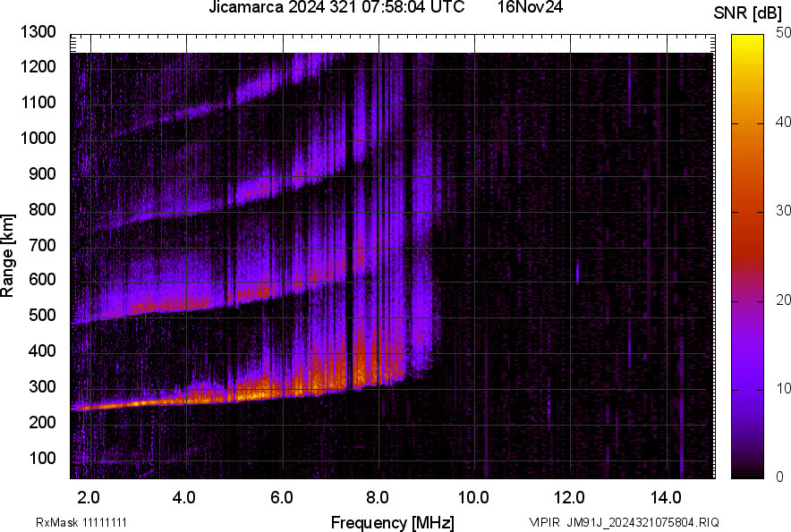Click the frequency tick label '14.0'
This screenshot has width=791, height=532.
click(x=666, y=498)
